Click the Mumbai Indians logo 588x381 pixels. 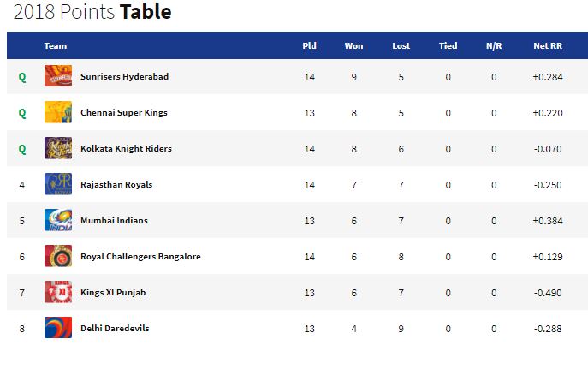(58, 220)
